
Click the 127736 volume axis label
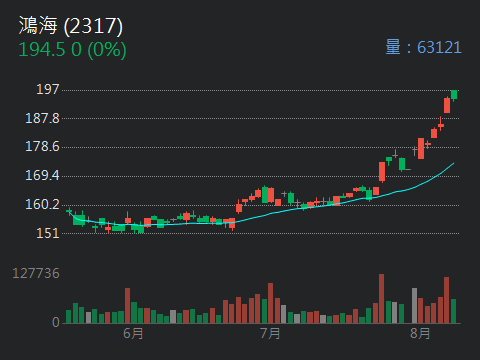tap(36, 273)
